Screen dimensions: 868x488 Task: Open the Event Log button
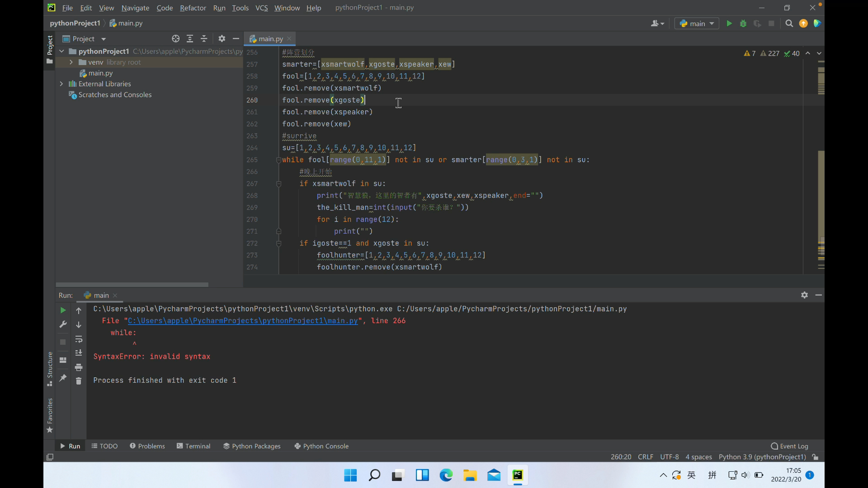pos(789,446)
